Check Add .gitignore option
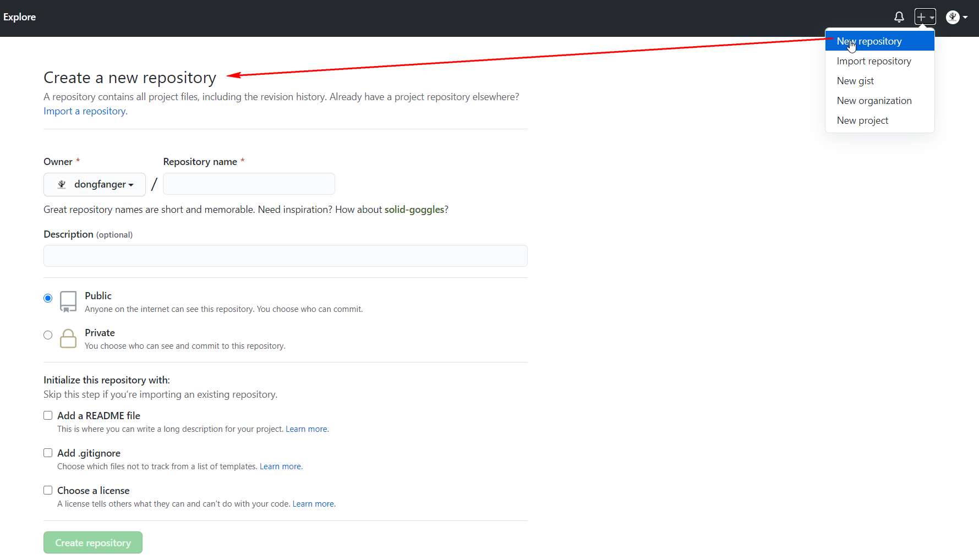This screenshot has height=560, width=979. point(48,453)
